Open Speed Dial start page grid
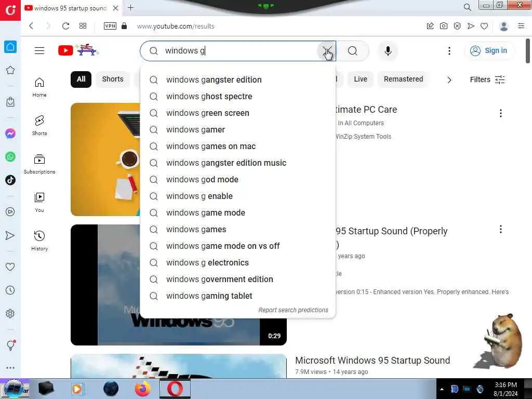 point(83,26)
